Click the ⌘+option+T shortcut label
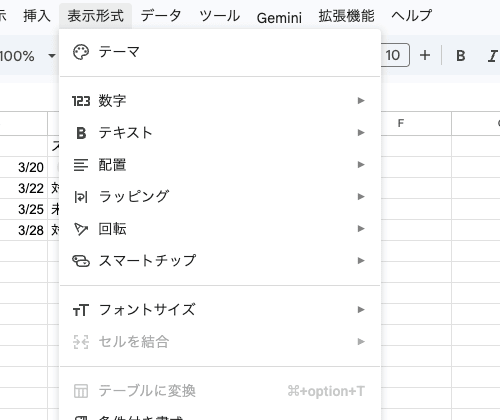The height and width of the screenshot is (420, 500). point(326,391)
